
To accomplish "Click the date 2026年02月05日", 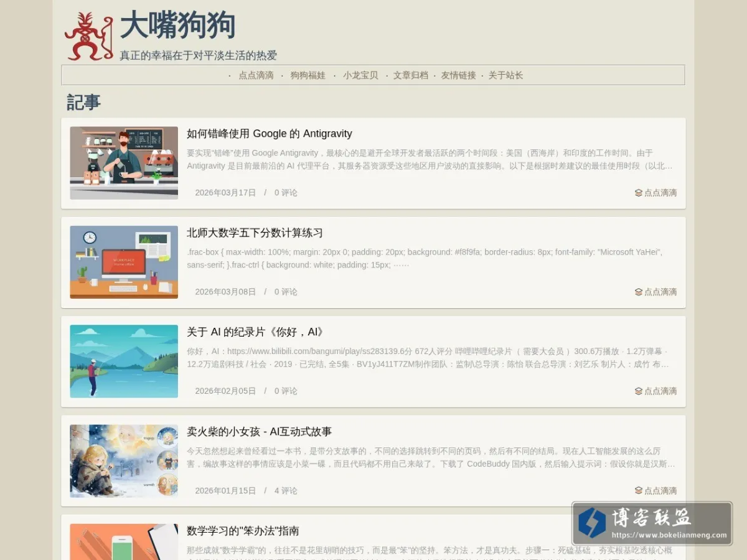I will point(225,391).
